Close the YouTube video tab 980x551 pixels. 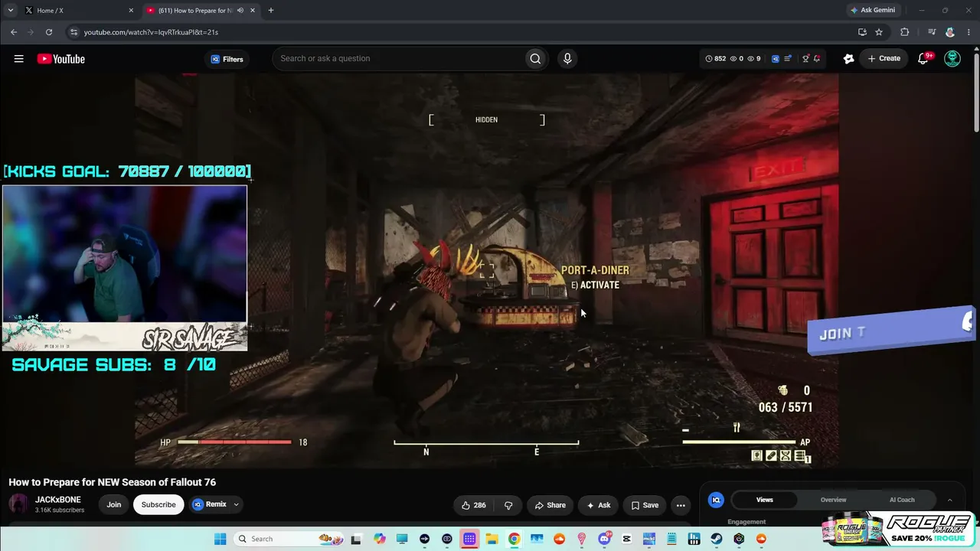[x=252, y=11]
